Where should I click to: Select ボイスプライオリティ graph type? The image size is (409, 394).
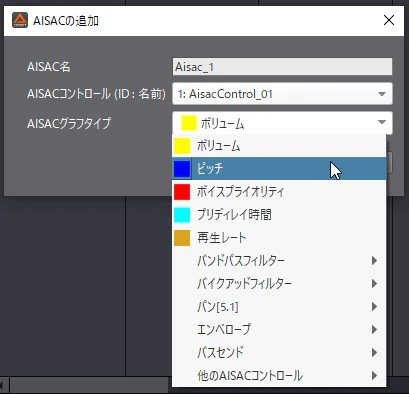point(279,192)
